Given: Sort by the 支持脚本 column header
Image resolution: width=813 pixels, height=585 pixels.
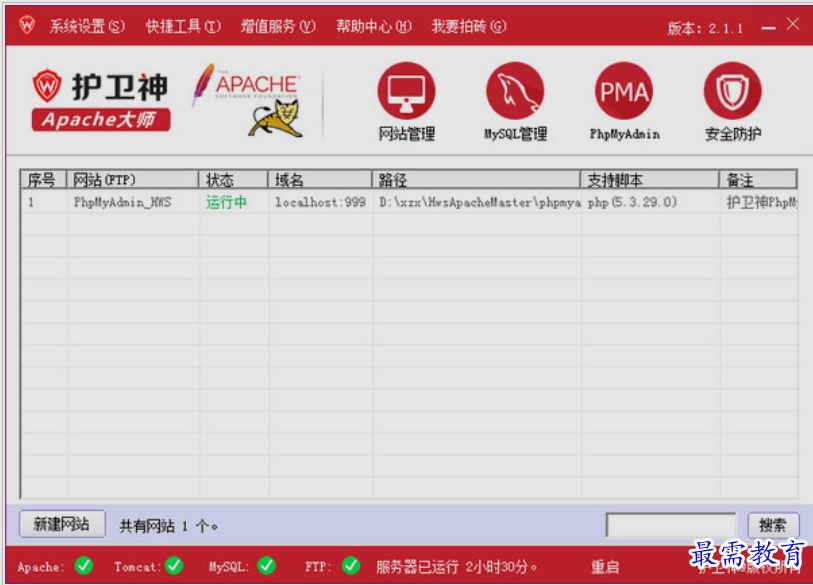Looking at the screenshot, I should (x=650, y=179).
